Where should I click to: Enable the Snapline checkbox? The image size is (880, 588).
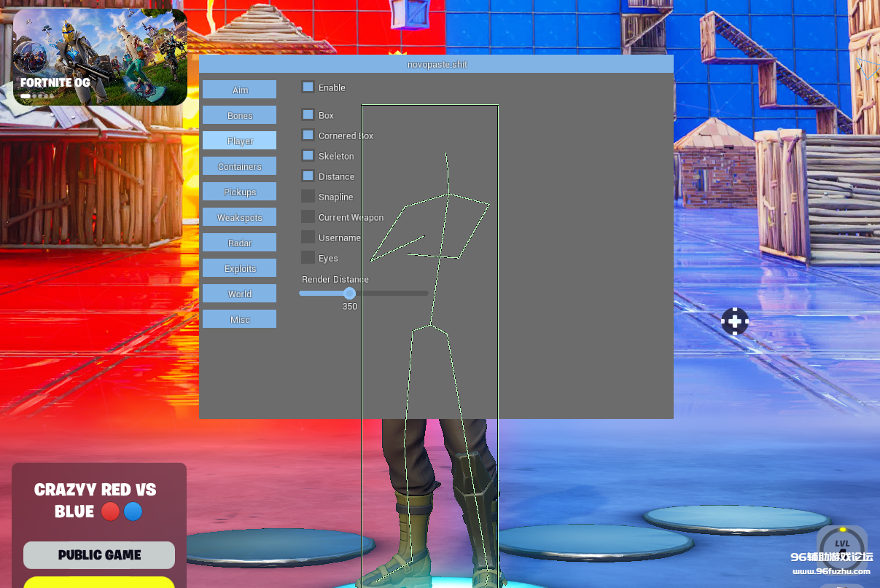point(308,196)
